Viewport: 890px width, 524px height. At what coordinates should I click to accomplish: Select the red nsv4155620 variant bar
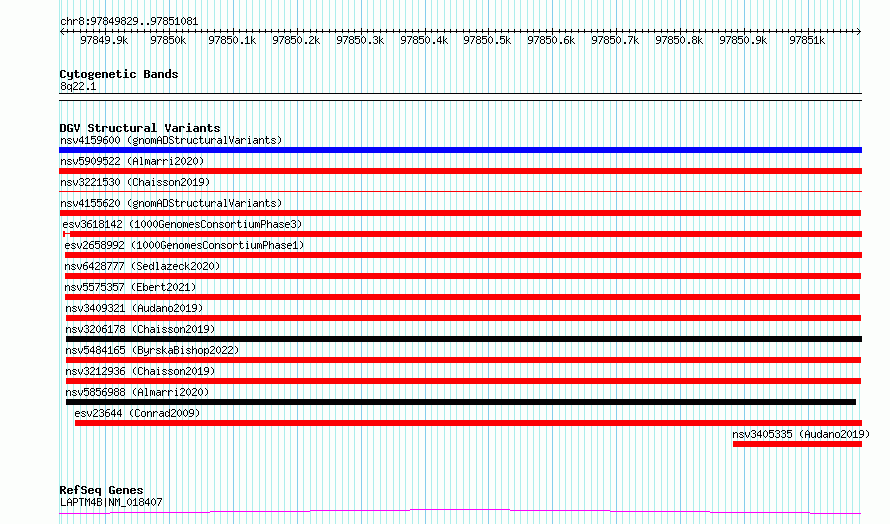(x=460, y=213)
